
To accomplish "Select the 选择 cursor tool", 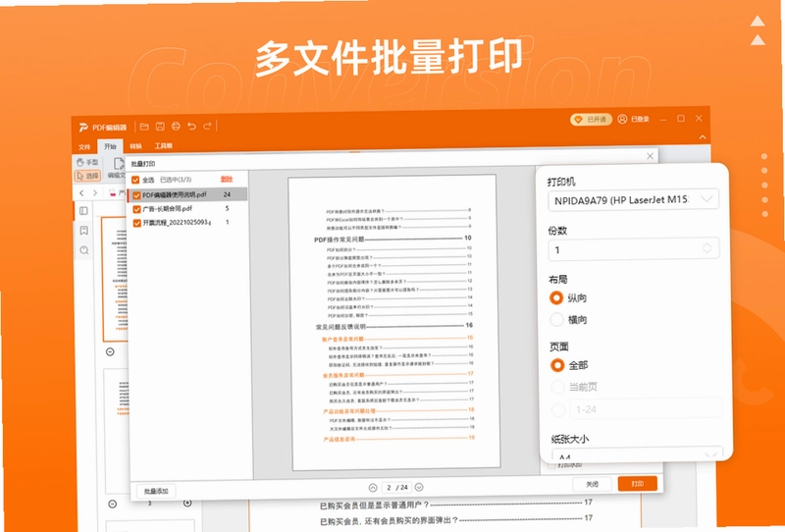I will point(87,176).
